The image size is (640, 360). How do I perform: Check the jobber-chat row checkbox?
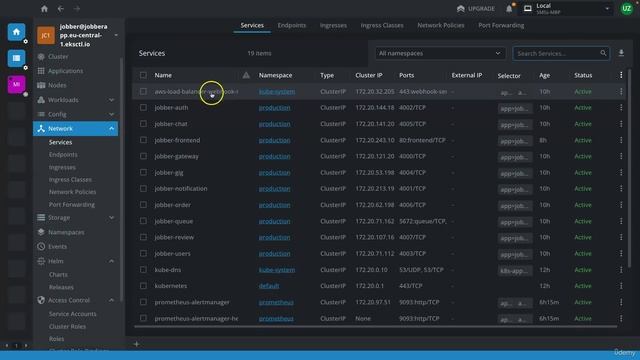pos(143,124)
